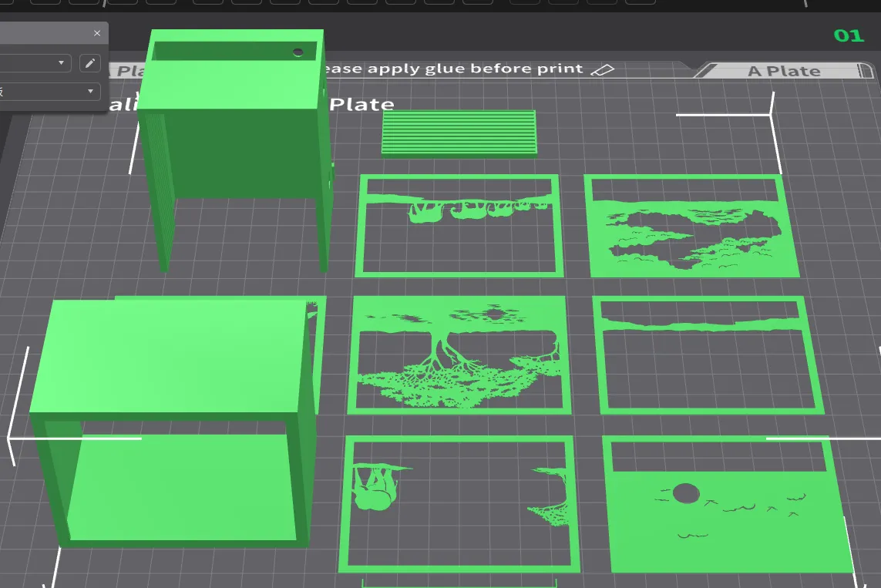
Task: Click the pencil icon to edit printer settings
Action: 90,62
